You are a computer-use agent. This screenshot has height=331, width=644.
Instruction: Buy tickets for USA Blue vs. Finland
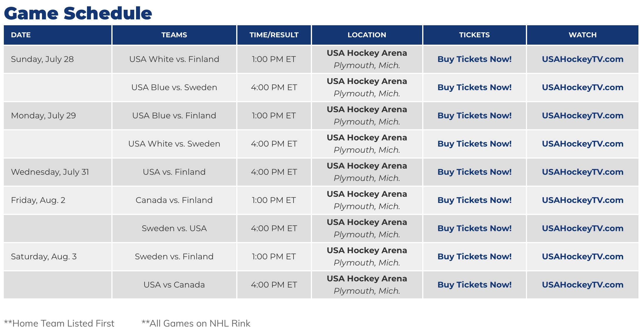pyautogui.click(x=474, y=116)
